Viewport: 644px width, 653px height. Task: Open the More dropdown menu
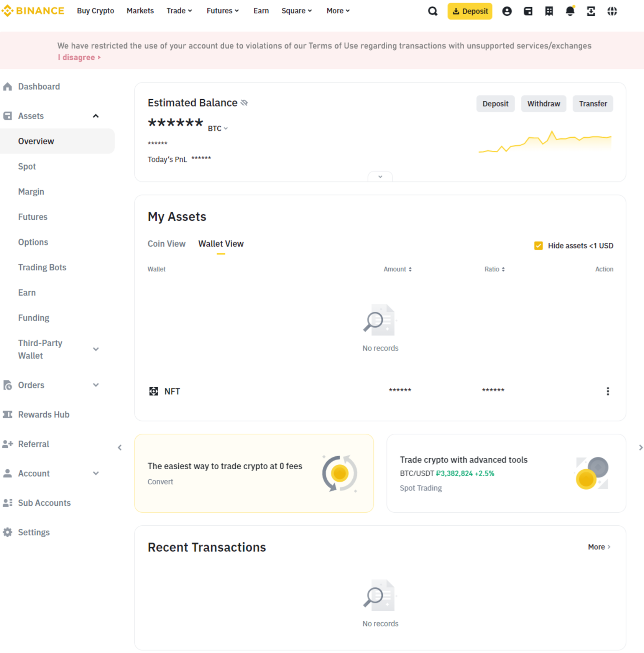338,11
